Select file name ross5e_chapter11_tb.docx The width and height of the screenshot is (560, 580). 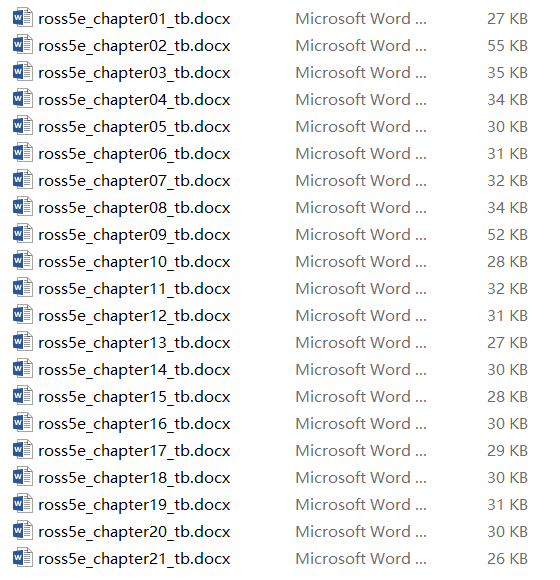coord(134,289)
